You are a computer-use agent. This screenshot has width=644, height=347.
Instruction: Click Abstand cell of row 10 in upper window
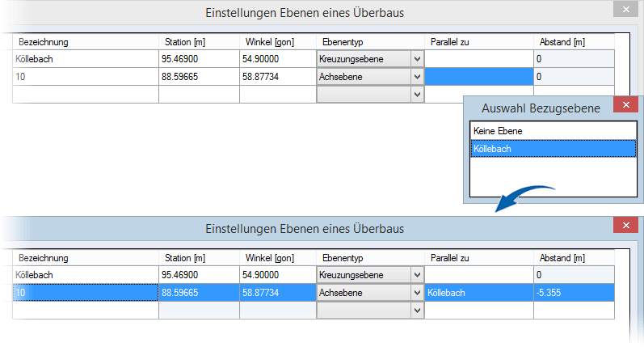(575, 77)
